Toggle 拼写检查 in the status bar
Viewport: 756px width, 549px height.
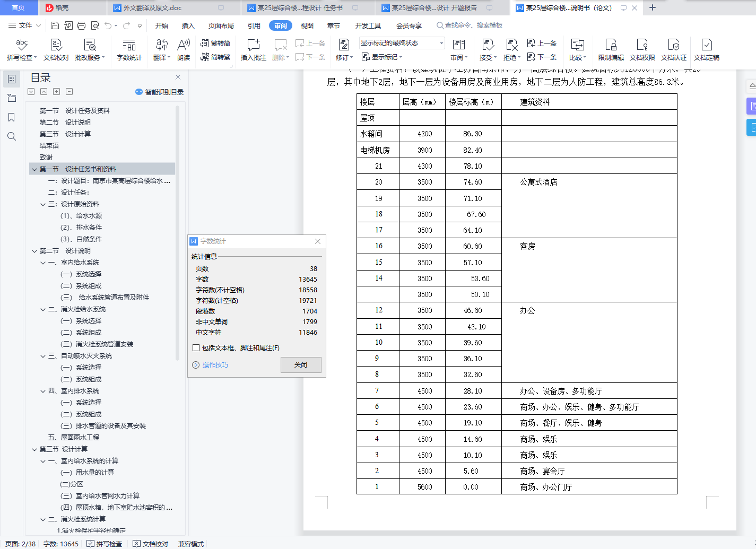(105, 544)
